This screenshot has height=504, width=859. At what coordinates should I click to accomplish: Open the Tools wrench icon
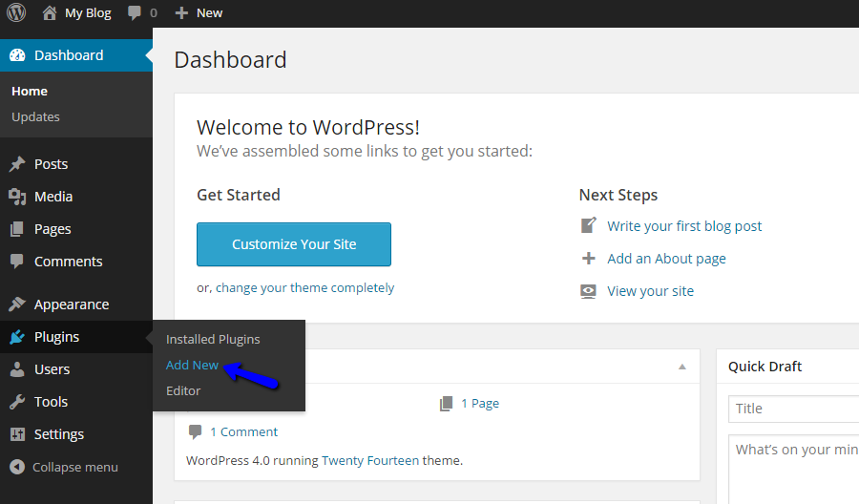click(17, 402)
